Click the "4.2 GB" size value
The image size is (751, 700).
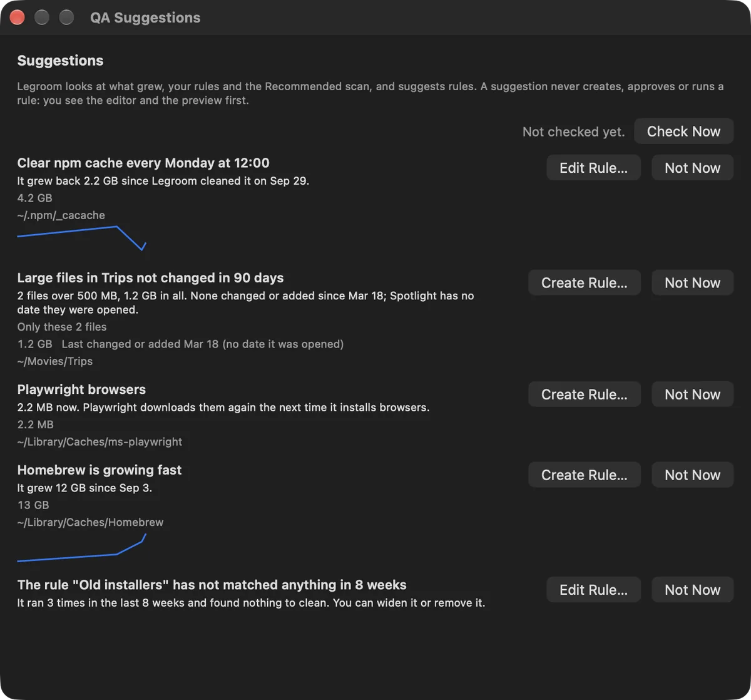(x=34, y=198)
